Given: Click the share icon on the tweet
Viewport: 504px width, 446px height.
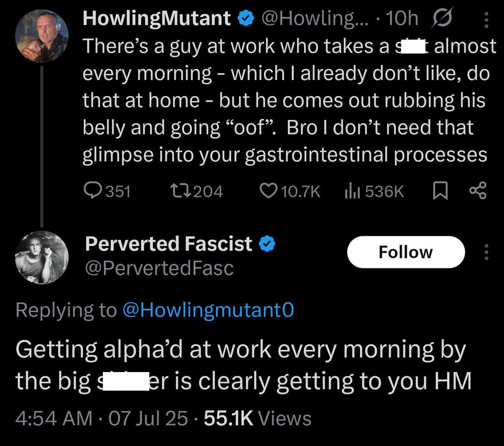Looking at the screenshot, I should pos(478,191).
